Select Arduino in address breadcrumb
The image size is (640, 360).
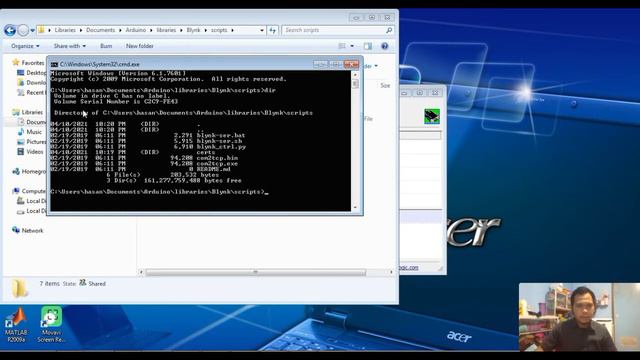(x=136, y=30)
